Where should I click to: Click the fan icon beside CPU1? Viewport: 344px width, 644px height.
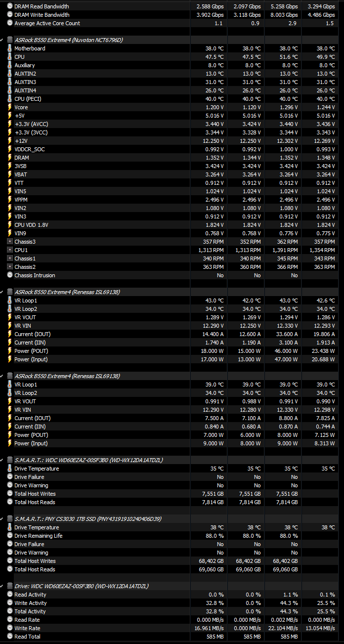(10, 250)
